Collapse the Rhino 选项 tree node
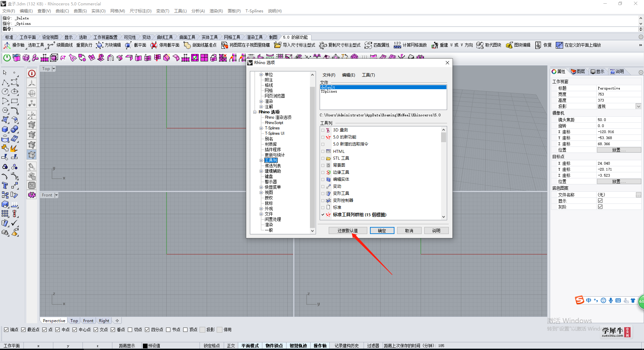Screen dimensions: 644x350 [x=255, y=112]
